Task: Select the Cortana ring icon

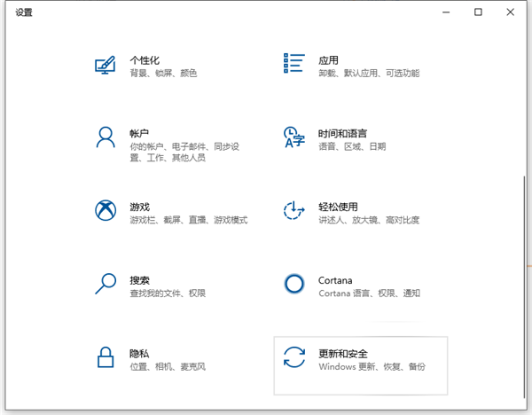Action: tap(293, 284)
